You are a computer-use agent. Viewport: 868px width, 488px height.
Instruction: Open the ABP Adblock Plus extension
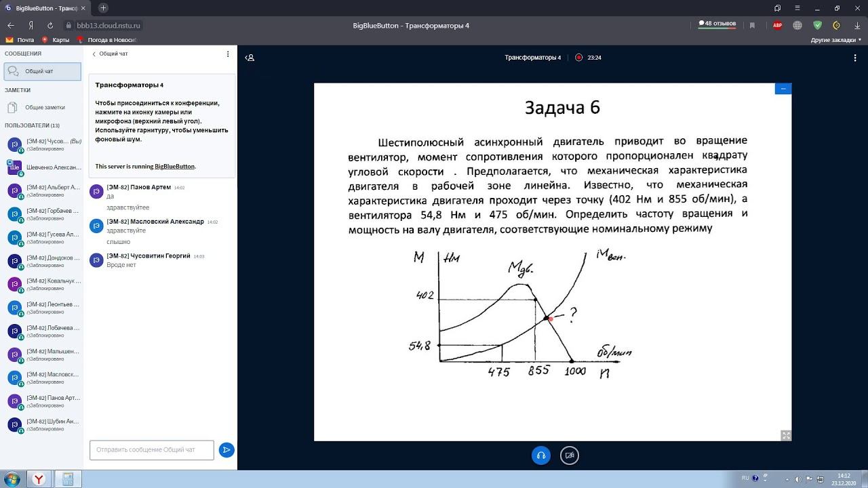pyautogui.click(x=778, y=25)
